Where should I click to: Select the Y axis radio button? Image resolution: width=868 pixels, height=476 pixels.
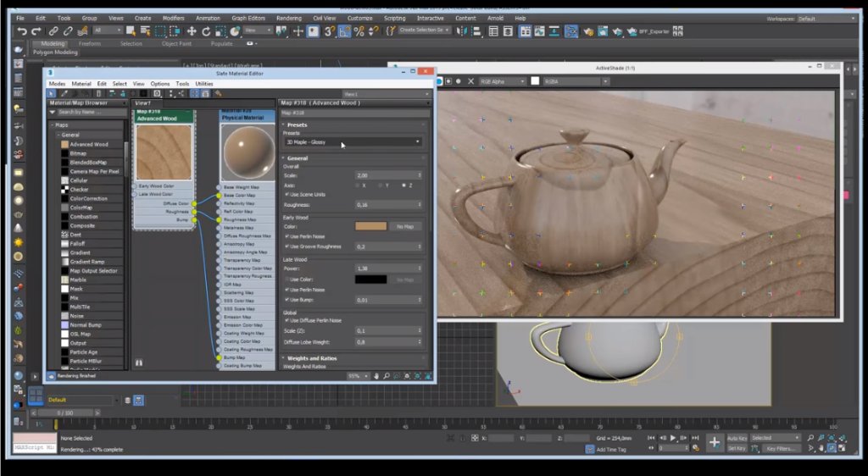coord(381,185)
